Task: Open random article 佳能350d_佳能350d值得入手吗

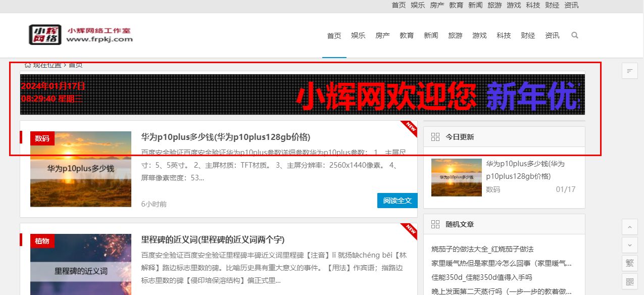Action: point(482,277)
